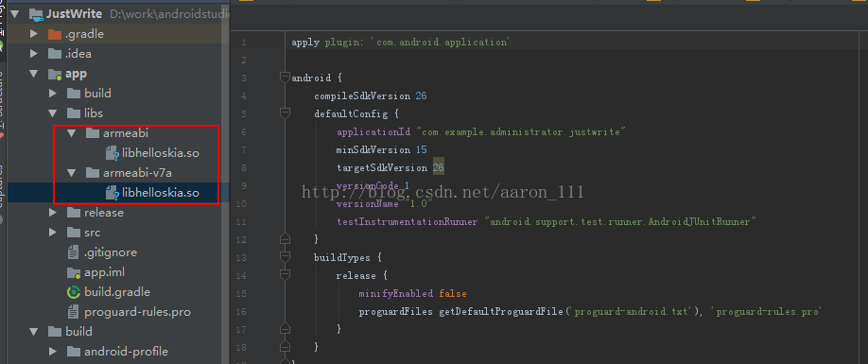Click the fold end marker at line 12
Screen dimensions: 868x364
coord(285,239)
